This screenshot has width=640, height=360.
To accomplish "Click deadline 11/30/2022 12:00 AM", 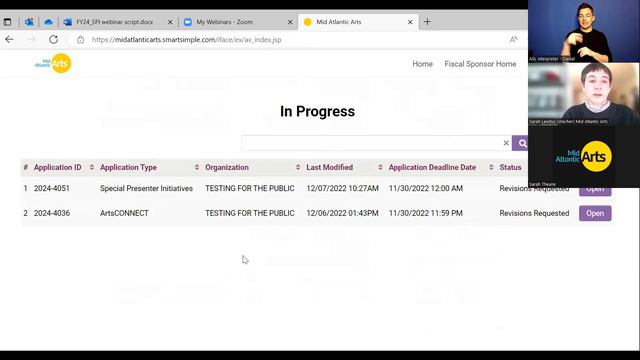I will tap(426, 188).
